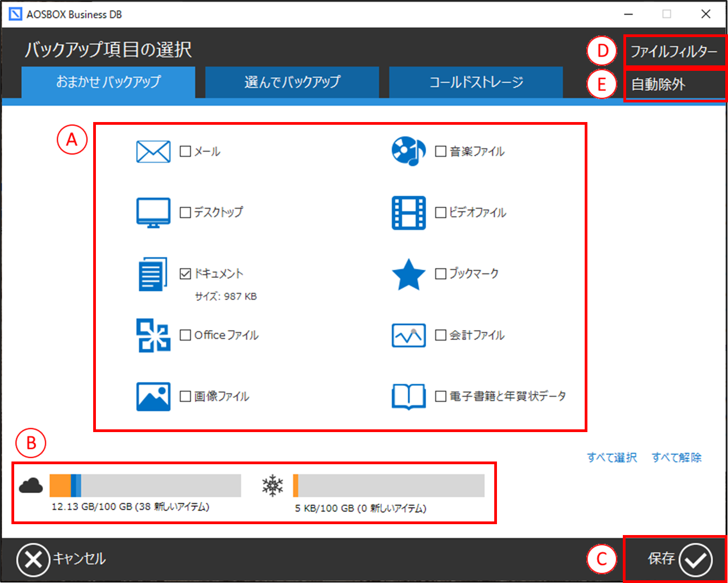Open the 選んでバックアップ tab
The image size is (728, 583).
[292, 82]
